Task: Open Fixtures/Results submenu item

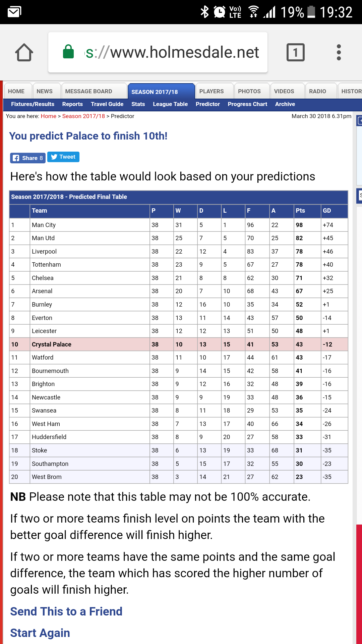Action: click(33, 104)
